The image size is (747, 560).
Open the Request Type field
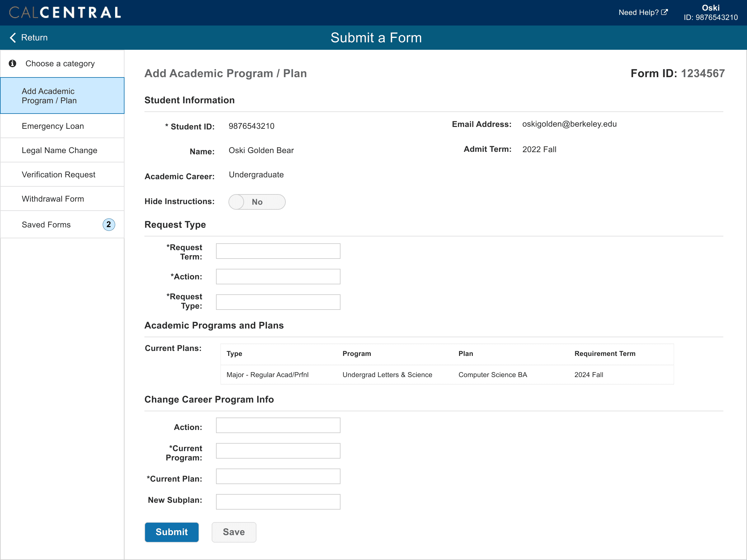click(278, 302)
